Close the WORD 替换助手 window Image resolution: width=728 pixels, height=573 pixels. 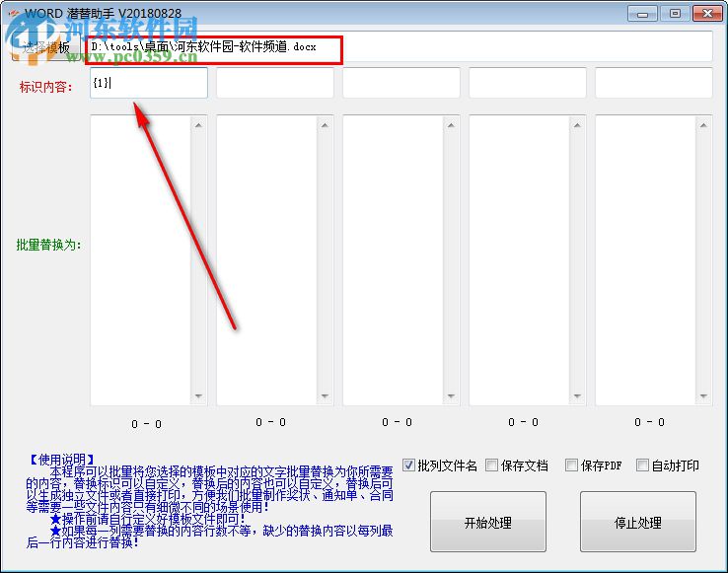click(x=707, y=14)
